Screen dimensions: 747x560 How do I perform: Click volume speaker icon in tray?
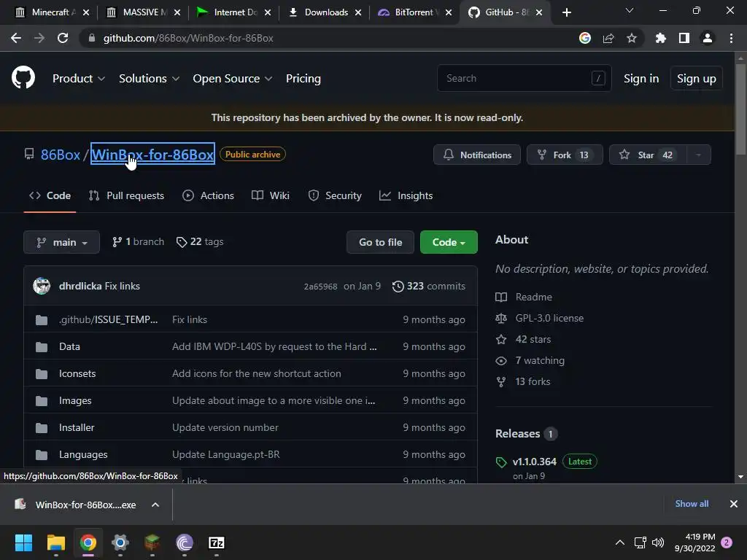[658, 542]
